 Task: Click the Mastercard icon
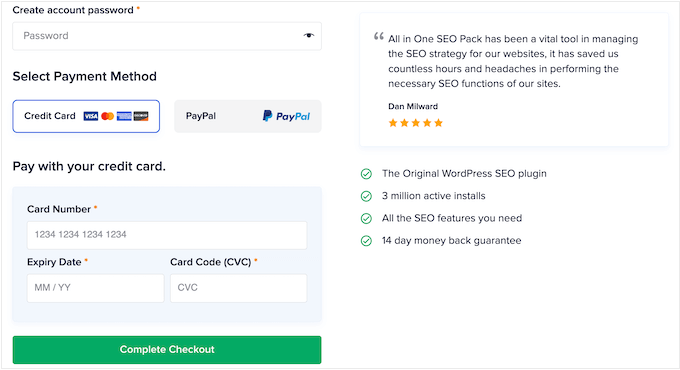click(108, 116)
